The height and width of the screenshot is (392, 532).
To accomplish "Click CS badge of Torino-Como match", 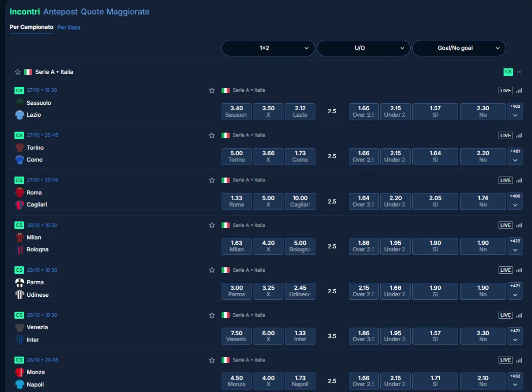I will [x=19, y=135].
